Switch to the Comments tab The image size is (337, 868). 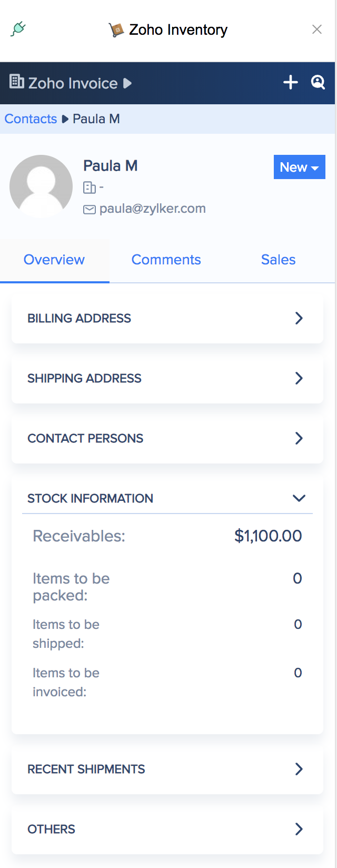166,260
